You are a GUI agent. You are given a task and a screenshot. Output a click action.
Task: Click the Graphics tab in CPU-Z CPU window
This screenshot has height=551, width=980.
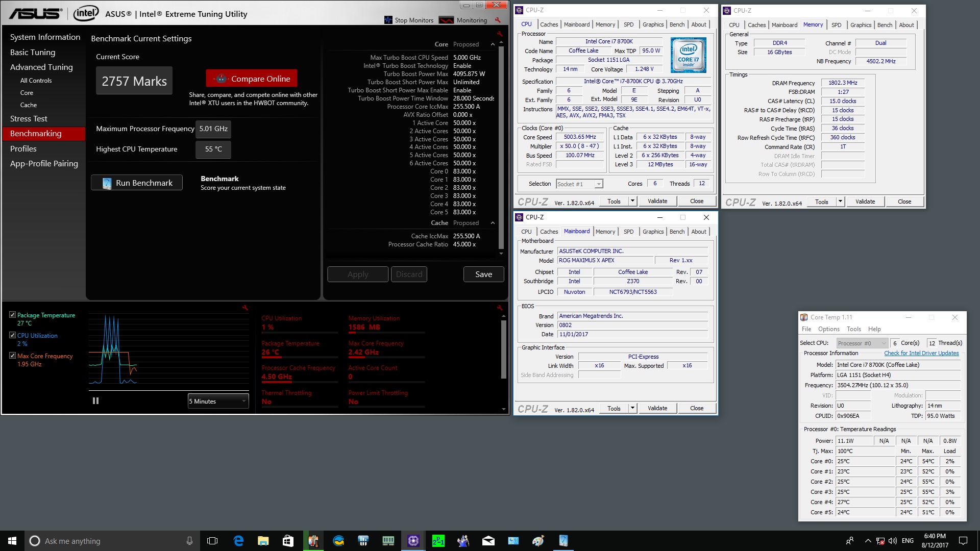click(x=653, y=24)
